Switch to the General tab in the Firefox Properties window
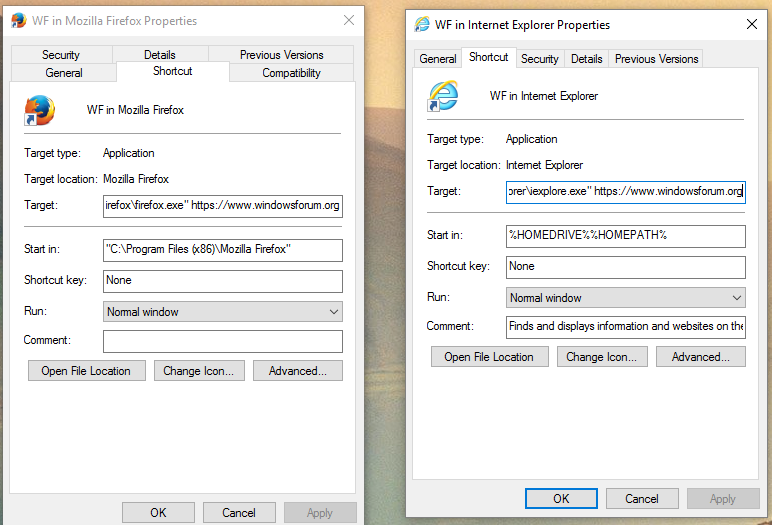The height and width of the screenshot is (525, 772). point(64,73)
